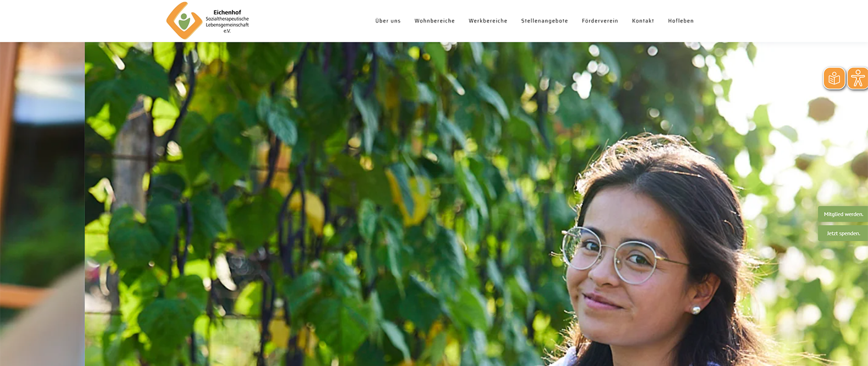Click the hero photo of the bean leaves
The width and height of the screenshot is (868, 366).
(330, 204)
